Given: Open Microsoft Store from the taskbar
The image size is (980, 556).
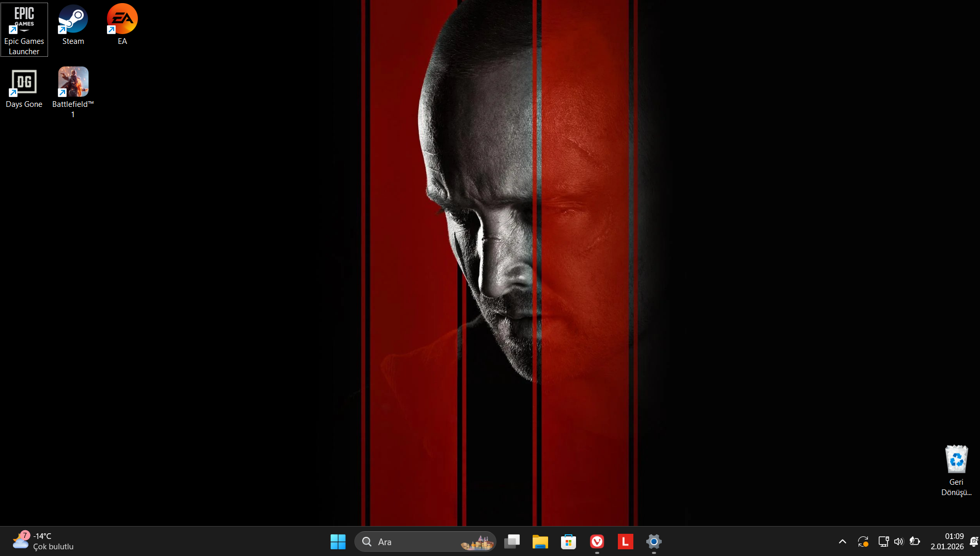Looking at the screenshot, I should [x=569, y=542].
